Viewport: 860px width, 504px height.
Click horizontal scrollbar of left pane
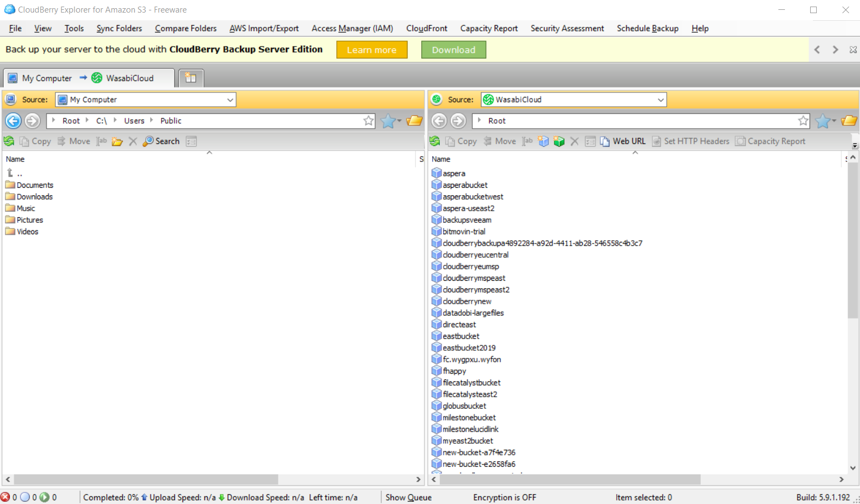pos(146,479)
